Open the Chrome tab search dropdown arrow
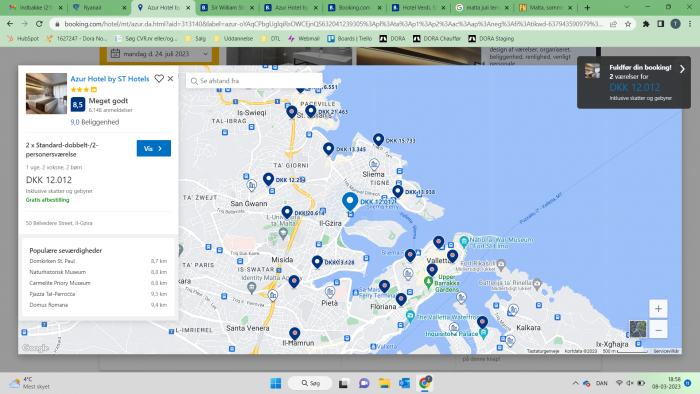The image size is (700, 394). tap(627, 8)
